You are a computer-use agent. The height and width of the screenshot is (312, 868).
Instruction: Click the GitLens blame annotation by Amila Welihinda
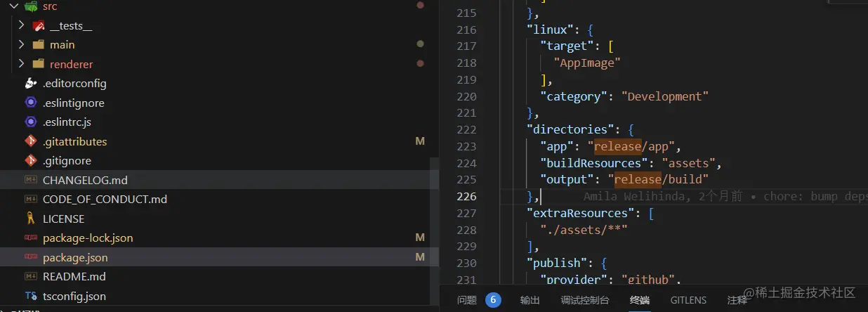[x=725, y=196]
